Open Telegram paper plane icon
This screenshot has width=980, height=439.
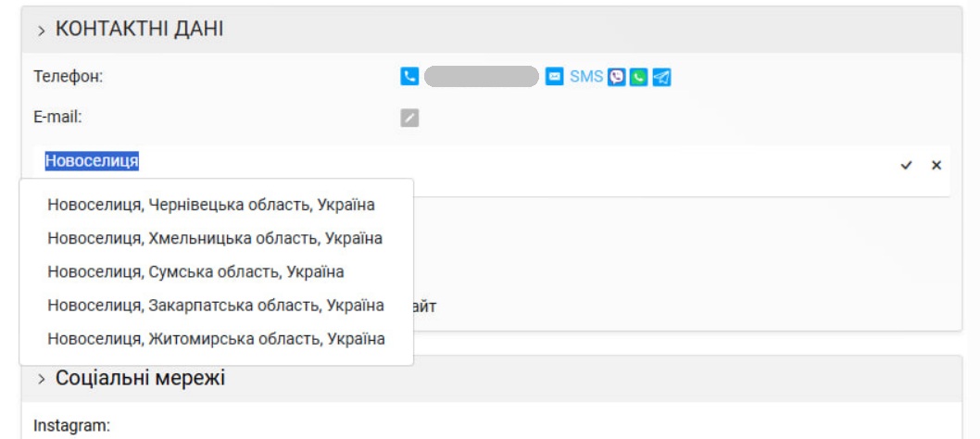tap(662, 77)
